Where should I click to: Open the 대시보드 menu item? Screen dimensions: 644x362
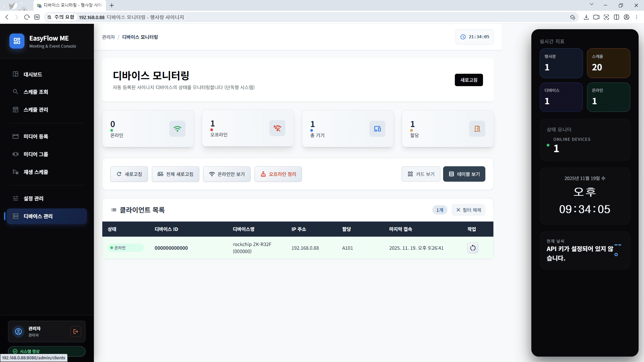pos(33,74)
